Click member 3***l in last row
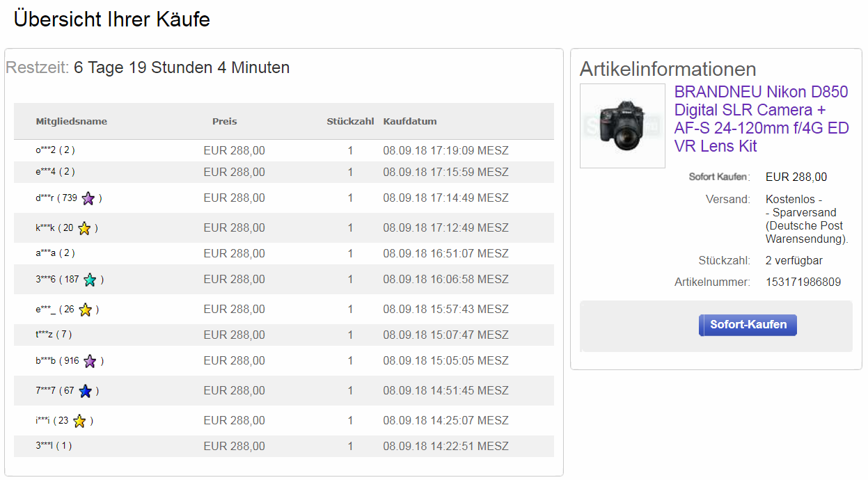Viewport: 868px width, 480px height. [45, 447]
